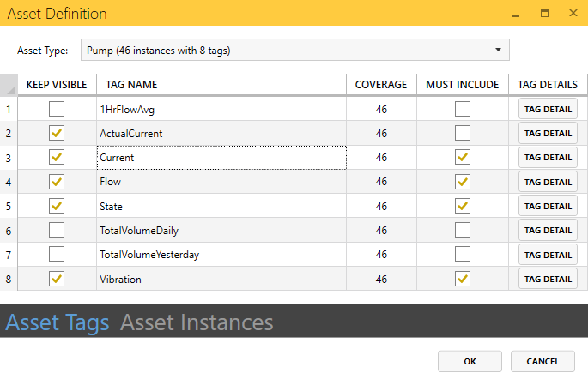The image size is (588, 385).
Task: Select row 7 header for TotalVolumeYesterday
Action: click(9, 256)
